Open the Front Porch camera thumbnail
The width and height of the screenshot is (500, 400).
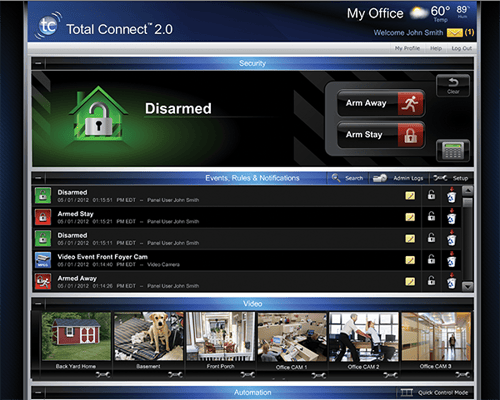pos(220,337)
